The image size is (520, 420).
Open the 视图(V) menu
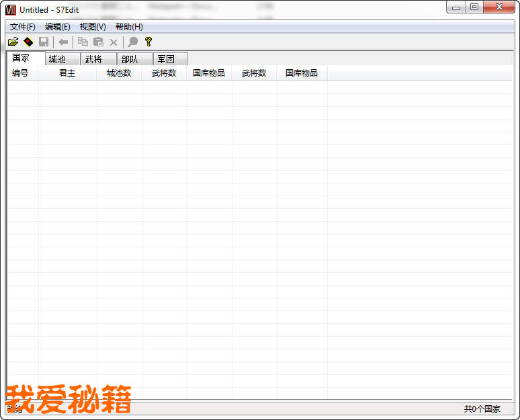click(93, 27)
